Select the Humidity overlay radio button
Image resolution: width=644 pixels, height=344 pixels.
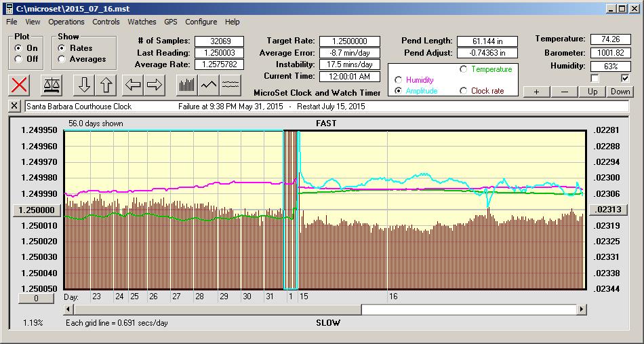tap(398, 80)
